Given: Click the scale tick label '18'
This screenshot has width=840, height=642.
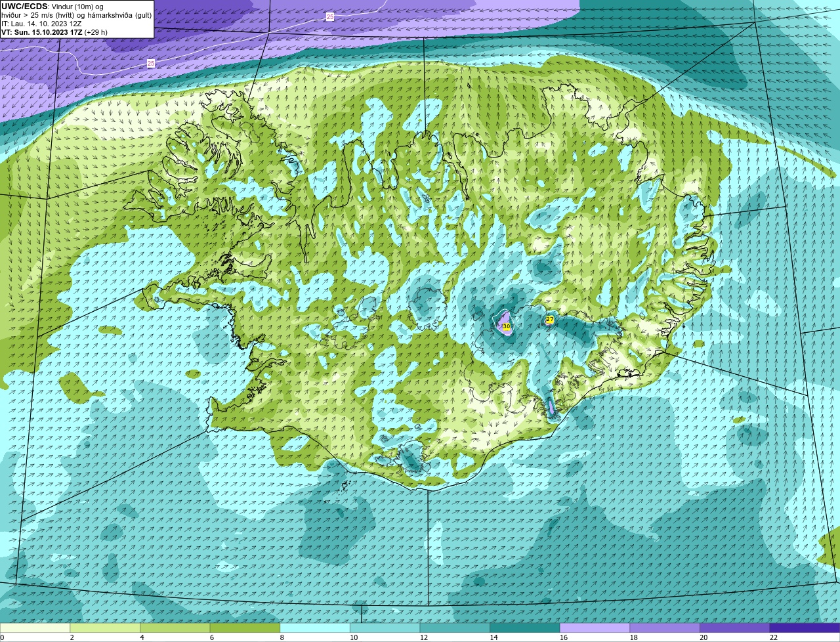Looking at the screenshot, I should click(634, 637).
